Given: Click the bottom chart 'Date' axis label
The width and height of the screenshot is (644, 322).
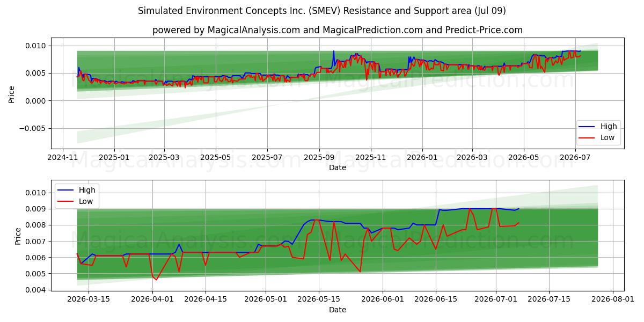Looking at the screenshot, I should (338, 310).
